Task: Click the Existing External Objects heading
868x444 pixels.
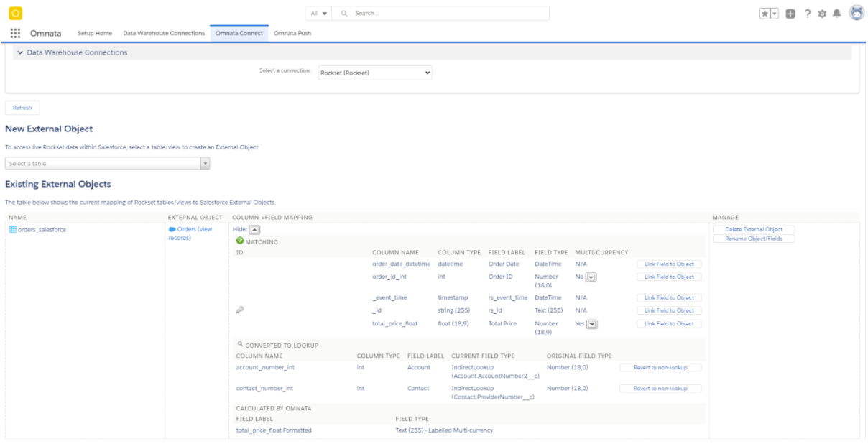Action: tap(57, 185)
